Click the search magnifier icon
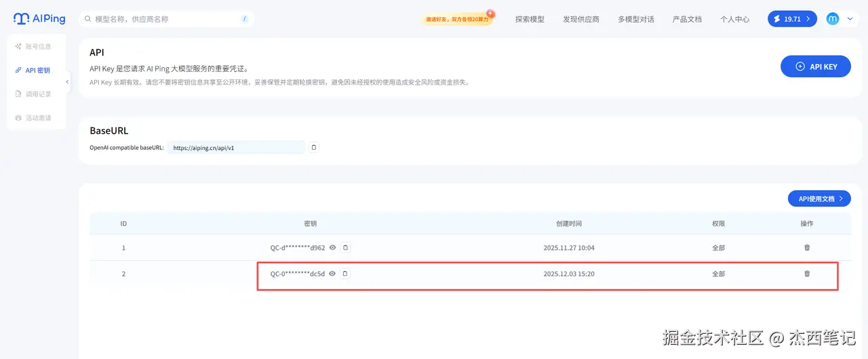 click(x=88, y=19)
